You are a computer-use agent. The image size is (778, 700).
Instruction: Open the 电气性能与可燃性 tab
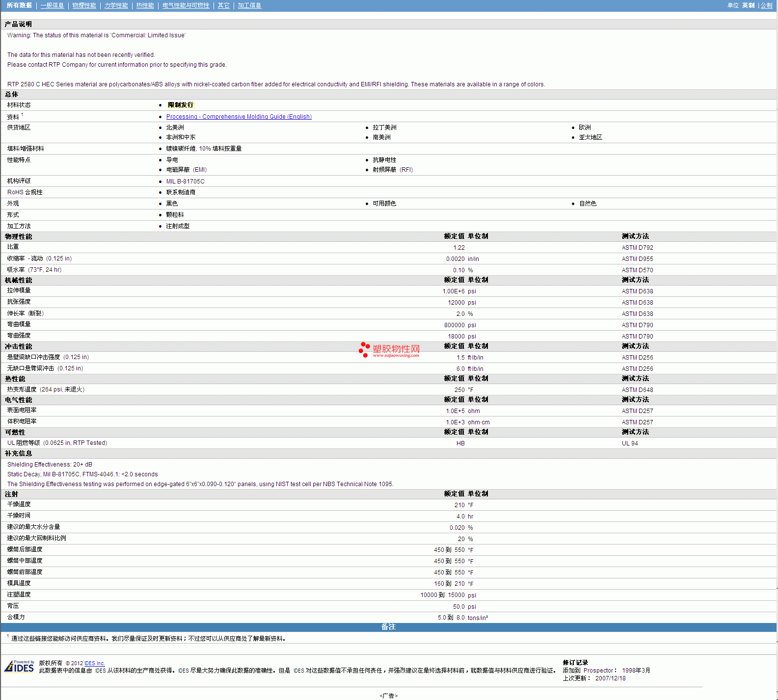(186, 5)
